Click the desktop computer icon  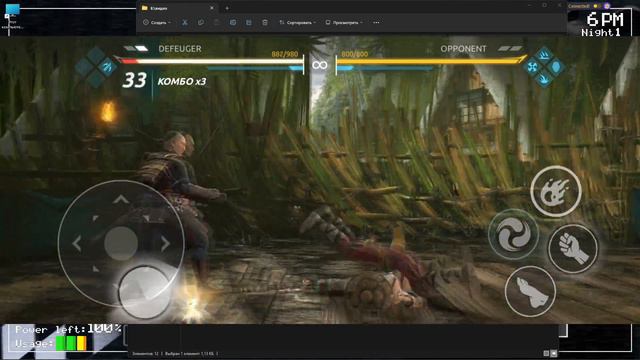pyautogui.click(x=13, y=9)
